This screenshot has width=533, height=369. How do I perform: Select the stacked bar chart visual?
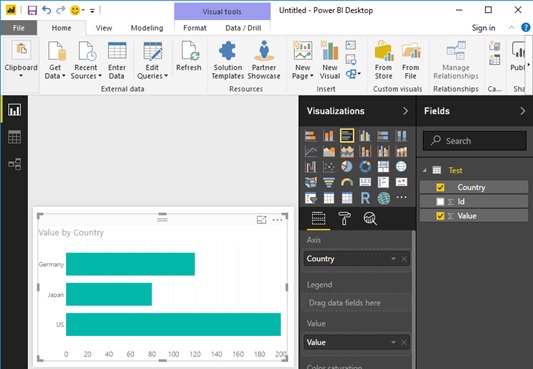(310, 136)
